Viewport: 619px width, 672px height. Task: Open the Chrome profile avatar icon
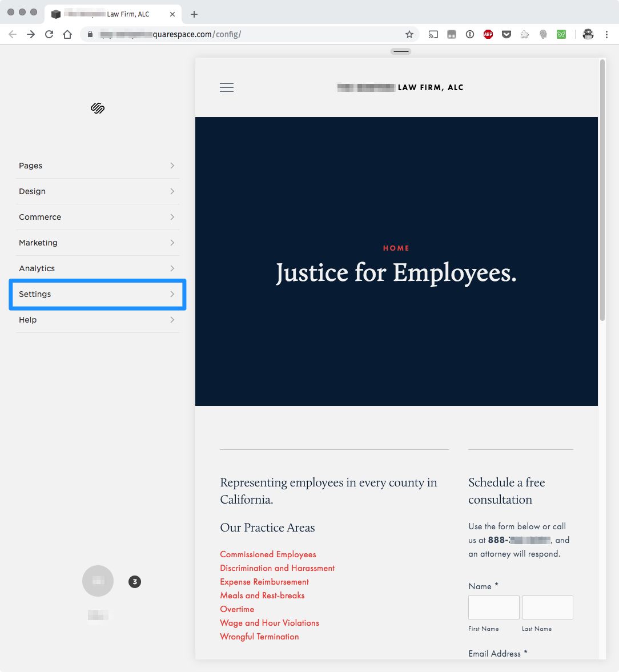tap(588, 34)
